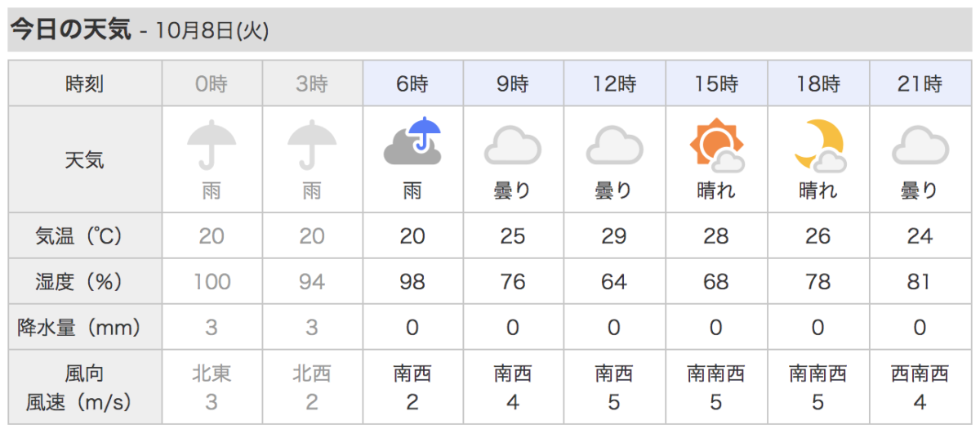Click the 北東 wind direction at 0時
Screen dimensions: 980x434
212,374
